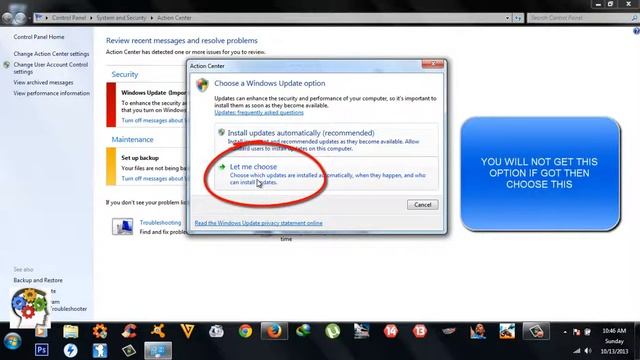The image size is (640, 360).
Task: Open Control Panel Home
Action: coord(39,37)
